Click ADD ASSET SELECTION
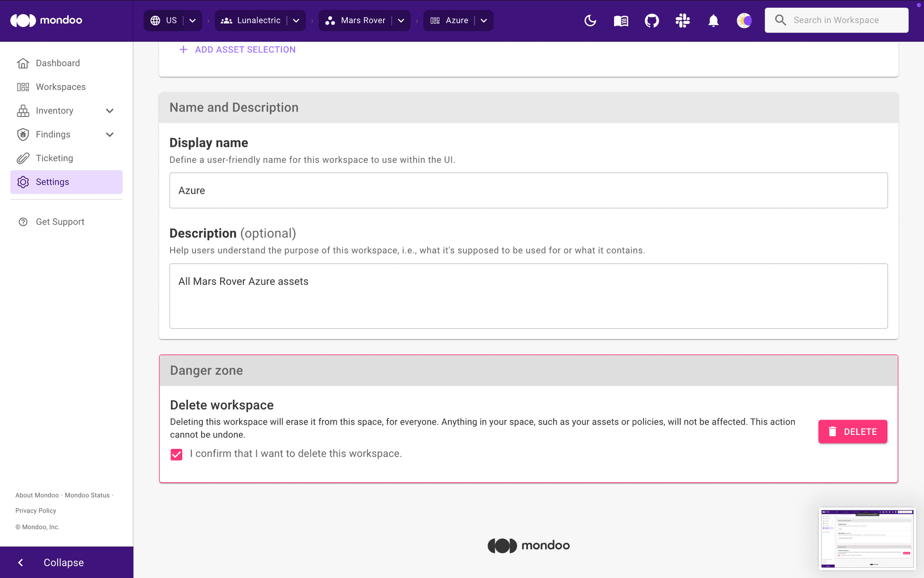 point(237,49)
